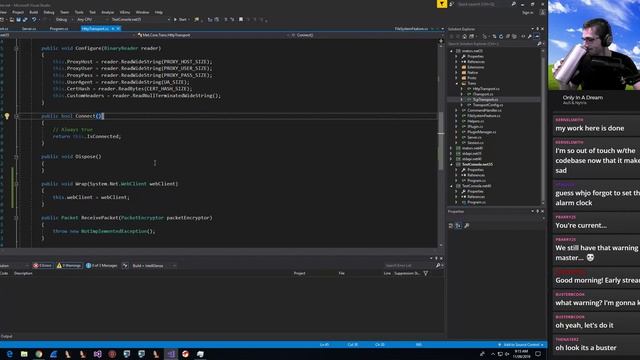The width and height of the screenshot is (640, 360).
Task: Open the Tools menu
Action: [x=79, y=12]
